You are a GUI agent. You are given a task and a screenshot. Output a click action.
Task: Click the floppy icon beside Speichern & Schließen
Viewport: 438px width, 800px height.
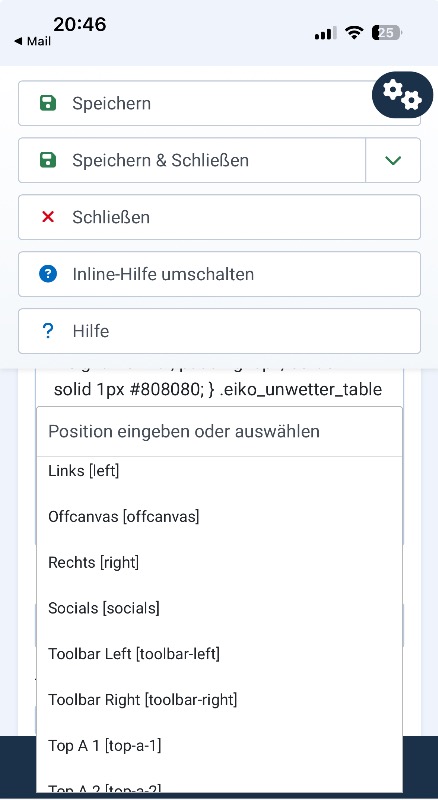click(48, 160)
